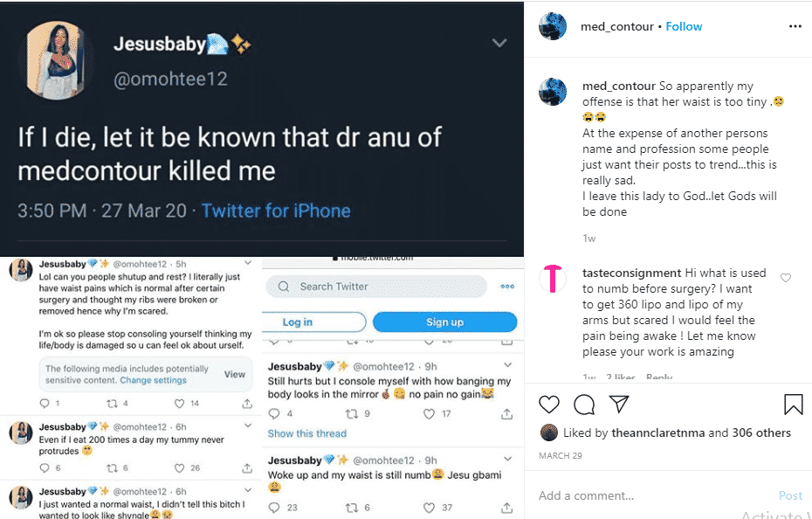Viewport: 812px width, 519px height.
Task: Open the three-dot post options menu
Action: tap(795, 26)
